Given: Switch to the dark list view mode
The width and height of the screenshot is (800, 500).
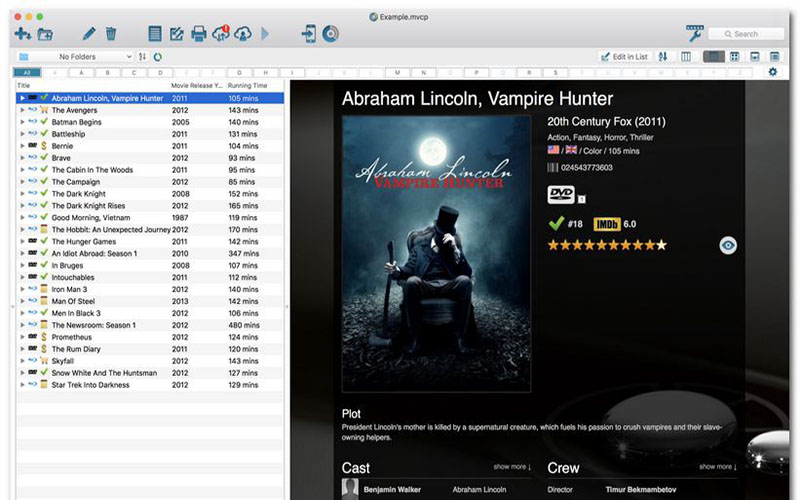Looking at the screenshot, I should point(713,57).
